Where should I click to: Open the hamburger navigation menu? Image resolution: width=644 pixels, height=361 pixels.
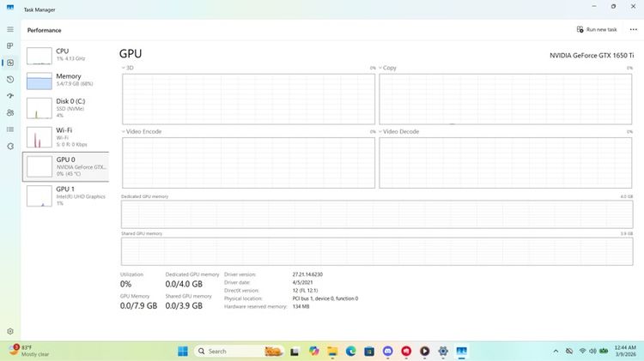(x=10, y=29)
